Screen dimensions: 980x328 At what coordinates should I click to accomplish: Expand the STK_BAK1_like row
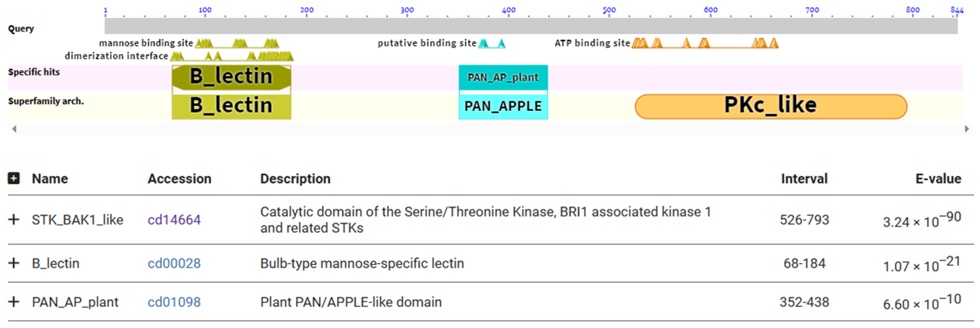14,220
